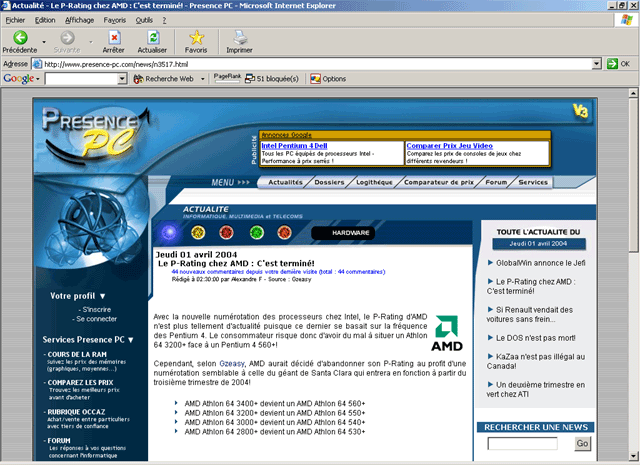Open the Forum tab
This screenshot has width=640, height=465.
496,182
